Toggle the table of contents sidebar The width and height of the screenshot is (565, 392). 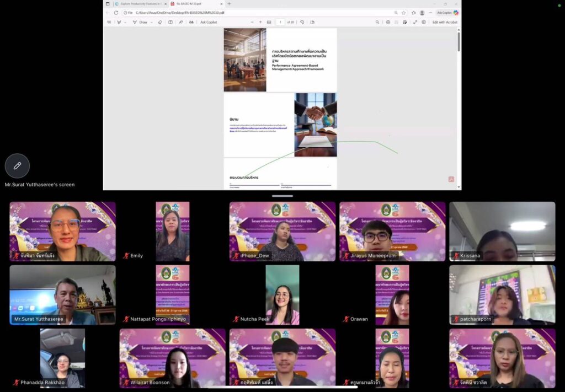tap(108, 23)
